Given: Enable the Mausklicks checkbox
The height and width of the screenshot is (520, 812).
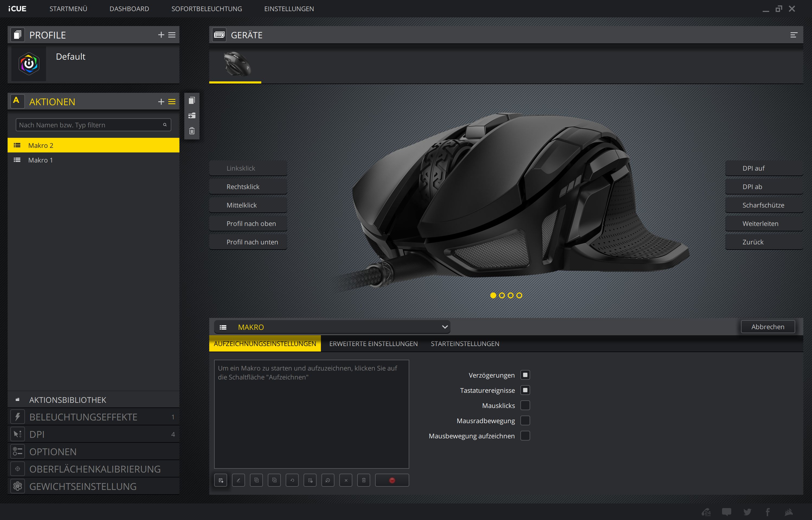Looking at the screenshot, I should tap(525, 405).
